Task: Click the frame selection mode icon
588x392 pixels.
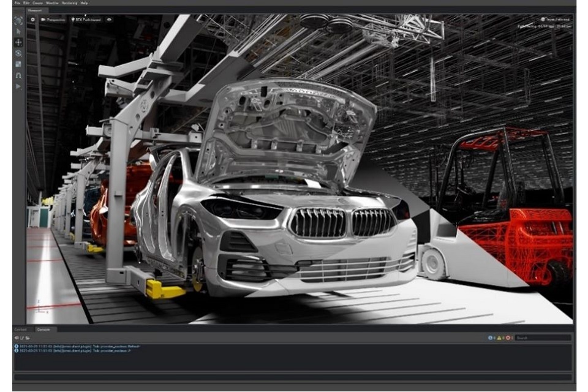Action: [18, 20]
